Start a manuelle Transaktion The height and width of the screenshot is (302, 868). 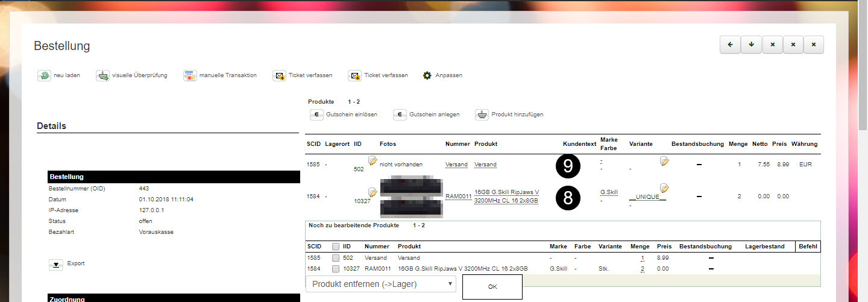pyautogui.click(x=190, y=76)
